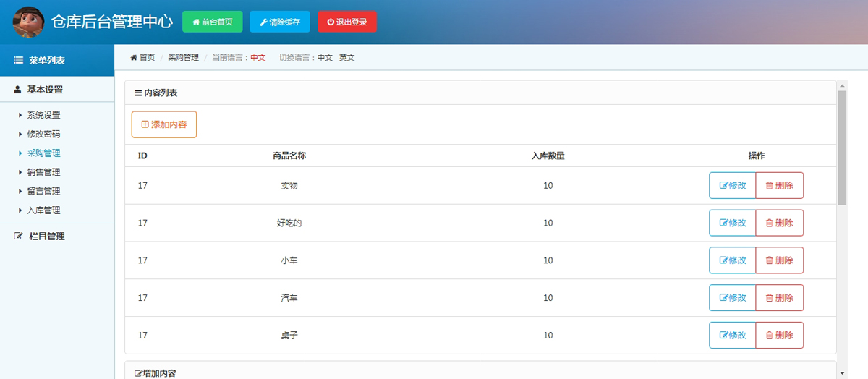Click the arrow beside 系统设置

pyautogui.click(x=20, y=115)
